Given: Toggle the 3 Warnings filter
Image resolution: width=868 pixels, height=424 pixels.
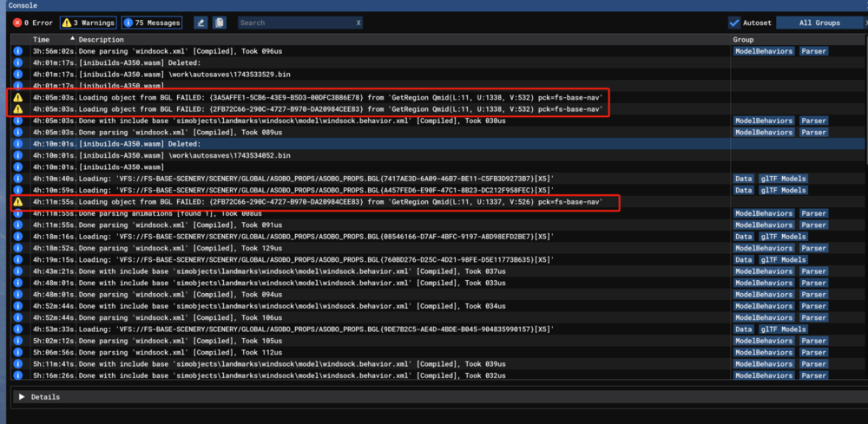Looking at the screenshot, I should pos(88,23).
